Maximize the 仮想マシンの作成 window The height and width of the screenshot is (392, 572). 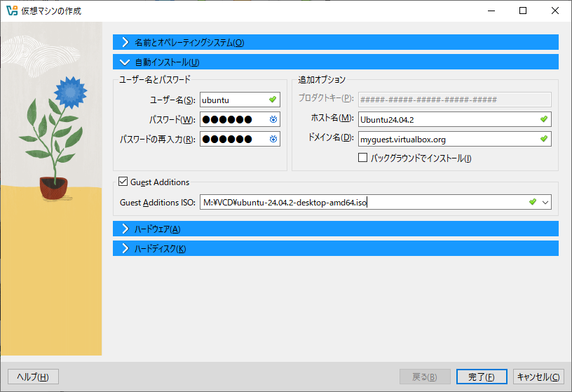(x=523, y=11)
